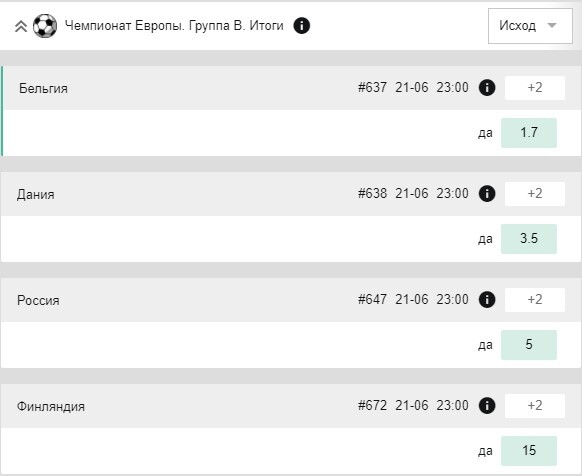Image resolution: width=582 pixels, height=476 pixels.
Task: Click the soccer ball sport icon
Action: [45, 26]
